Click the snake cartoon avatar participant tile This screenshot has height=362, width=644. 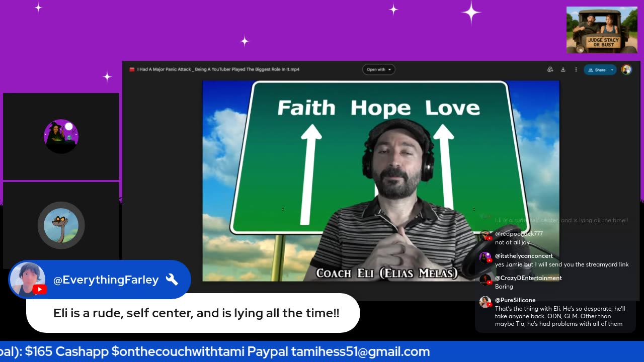coord(61,225)
